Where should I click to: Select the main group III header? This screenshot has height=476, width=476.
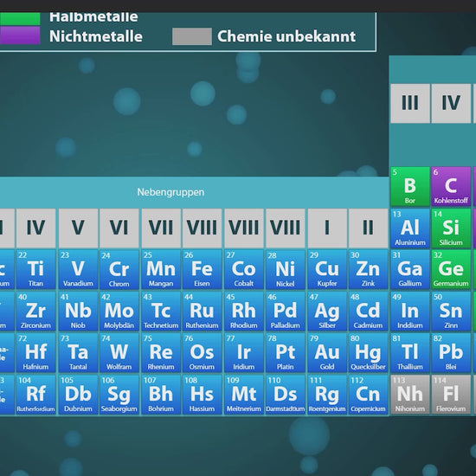410,104
